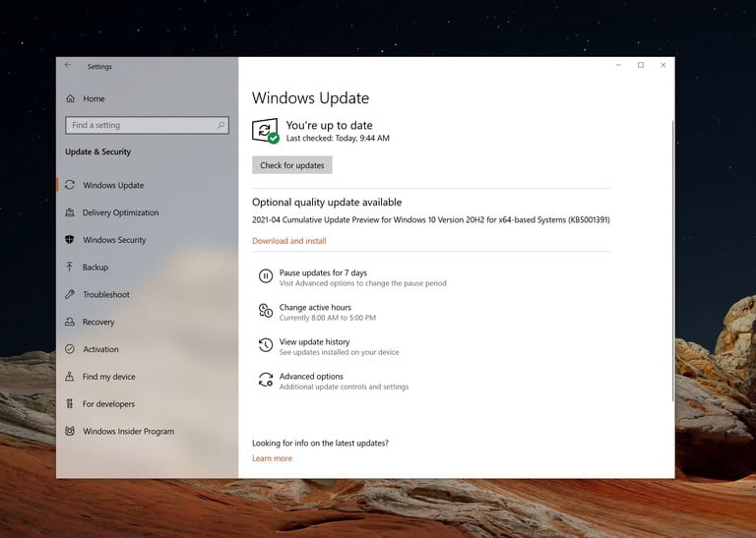Click the Advanced options gear-sync icon
756x538 pixels.
click(x=266, y=380)
